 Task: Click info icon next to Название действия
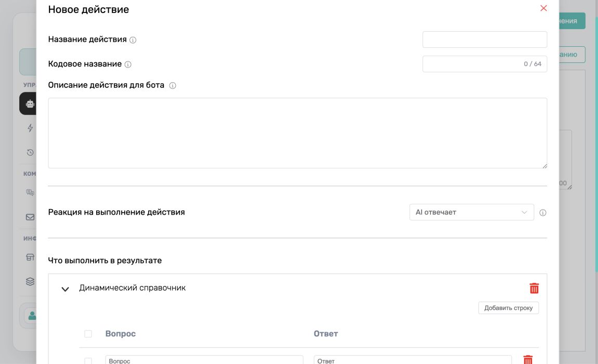[x=133, y=40]
